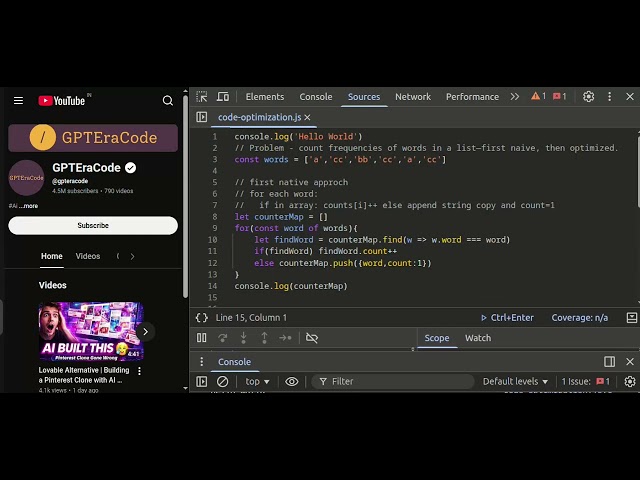Viewport: 640px width, 480px height.
Task: Toggle the debugger sidebar icon
Action: tap(631, 318)
